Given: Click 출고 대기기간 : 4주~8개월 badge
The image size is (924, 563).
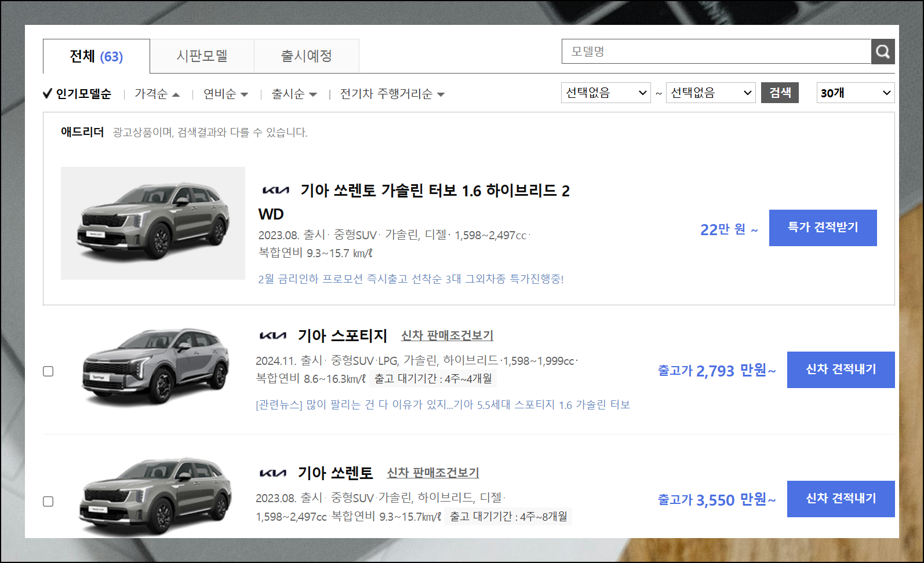Looking at the screenshot, I should (508, 516).
